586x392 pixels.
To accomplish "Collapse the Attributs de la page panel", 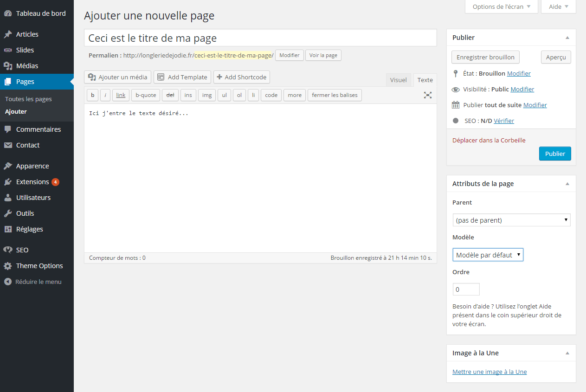I will point(567,184).
